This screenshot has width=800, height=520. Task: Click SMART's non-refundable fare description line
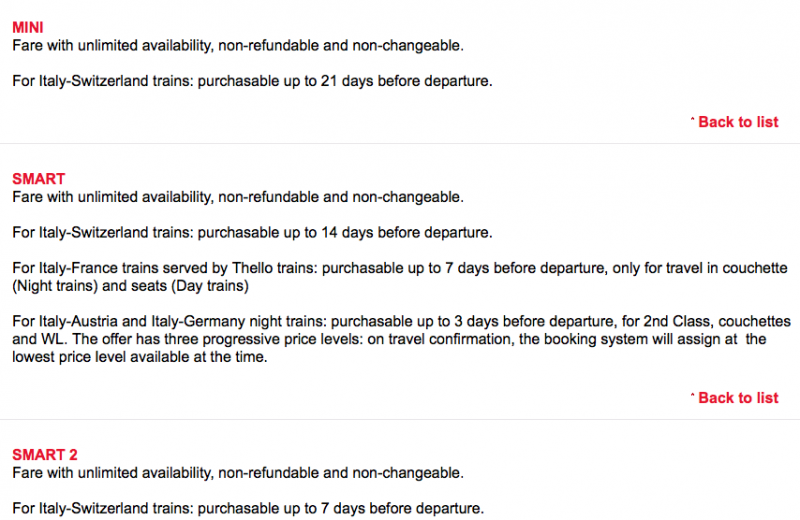238,197
